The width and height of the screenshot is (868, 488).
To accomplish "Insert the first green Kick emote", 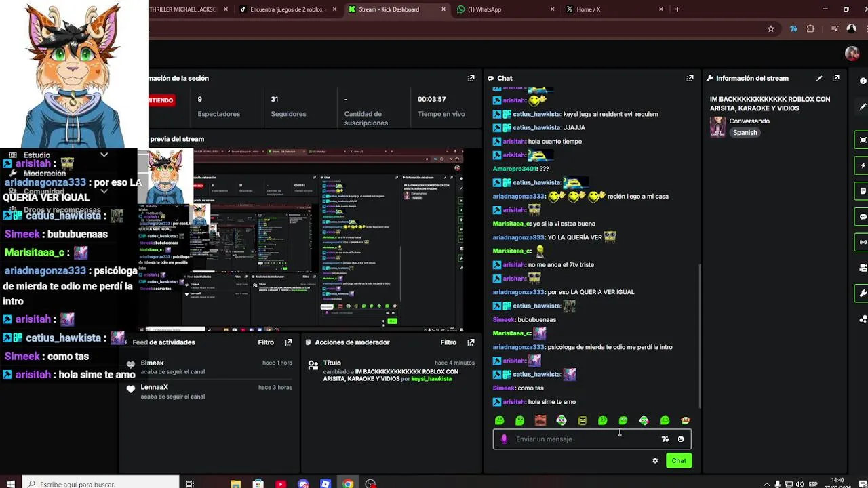I will tap(500, 421).
